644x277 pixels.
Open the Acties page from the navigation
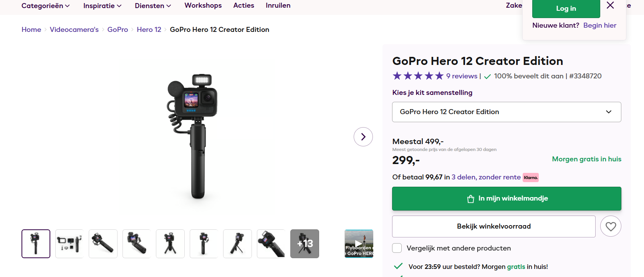(243, 5)
